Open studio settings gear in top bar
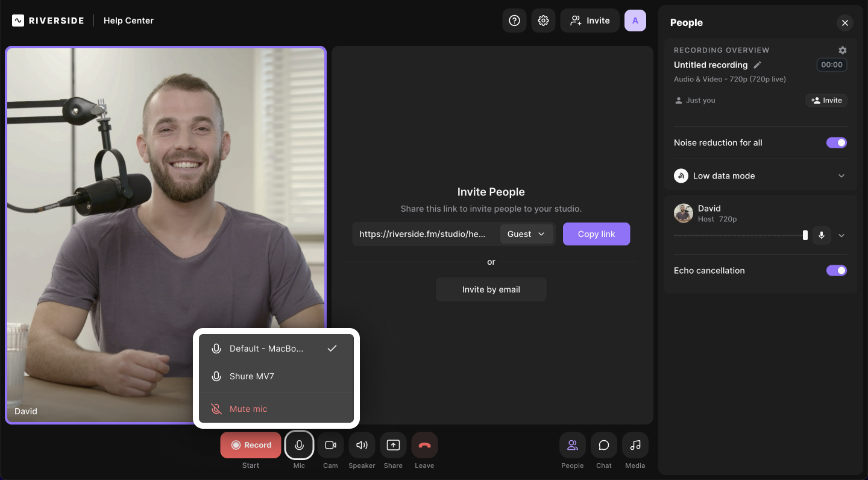Image resolution: width=868 pixels, height=480 pixels. click(x=543, y=21)
